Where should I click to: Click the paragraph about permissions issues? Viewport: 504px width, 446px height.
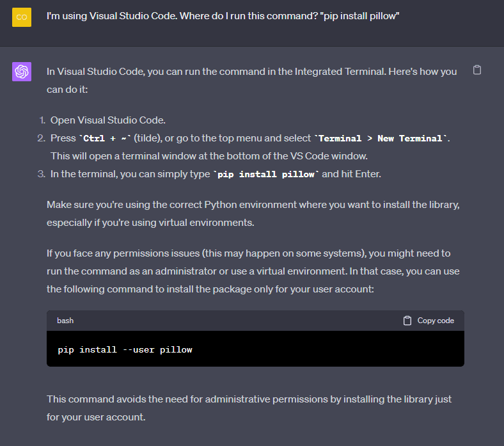pyautogui.click(x=253, y=271)
